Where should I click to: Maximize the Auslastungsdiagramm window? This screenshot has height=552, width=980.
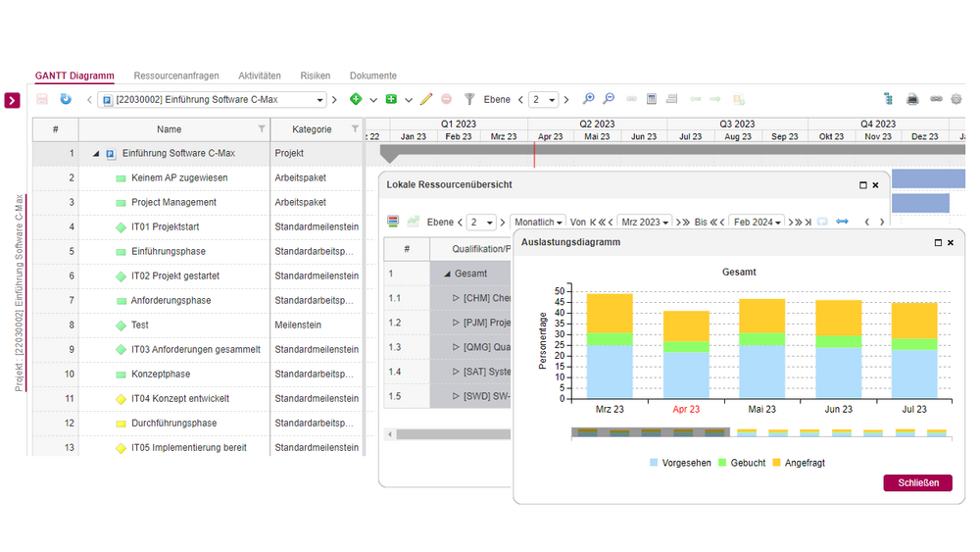(938, 242)
